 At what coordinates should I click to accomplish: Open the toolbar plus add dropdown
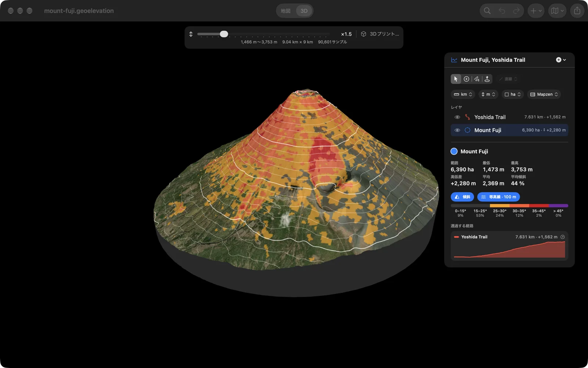click(536, 11)
